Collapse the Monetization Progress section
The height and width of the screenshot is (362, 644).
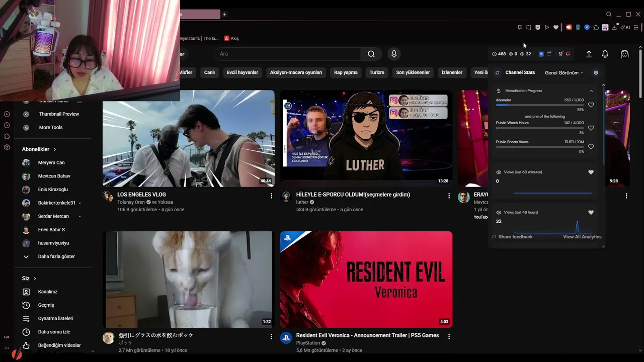coord(591,91)
